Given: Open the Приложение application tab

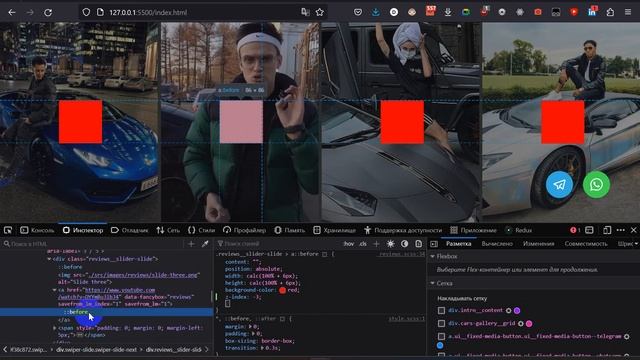Looking at the screenshot, I should coord(473,230).
